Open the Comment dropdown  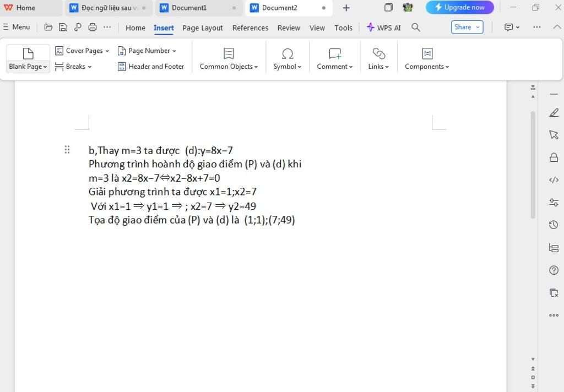tap(334, 58)
